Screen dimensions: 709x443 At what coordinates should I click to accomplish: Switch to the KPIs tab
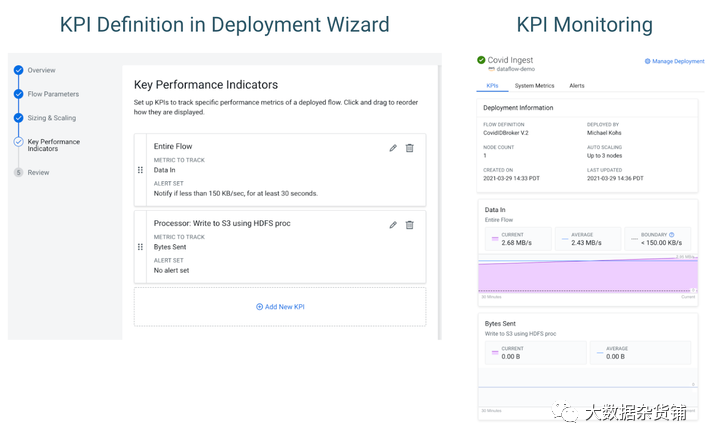(492, 85)
